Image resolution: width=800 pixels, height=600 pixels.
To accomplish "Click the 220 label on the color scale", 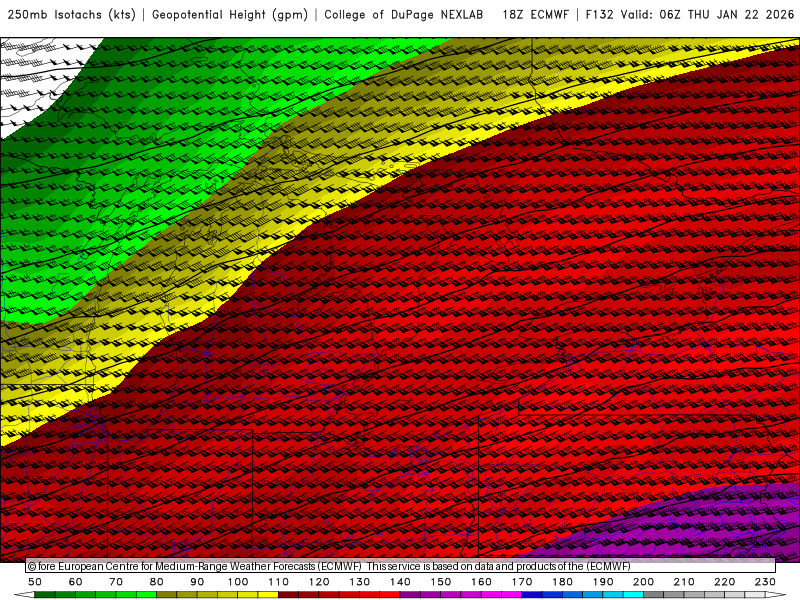I will [724, 582].
